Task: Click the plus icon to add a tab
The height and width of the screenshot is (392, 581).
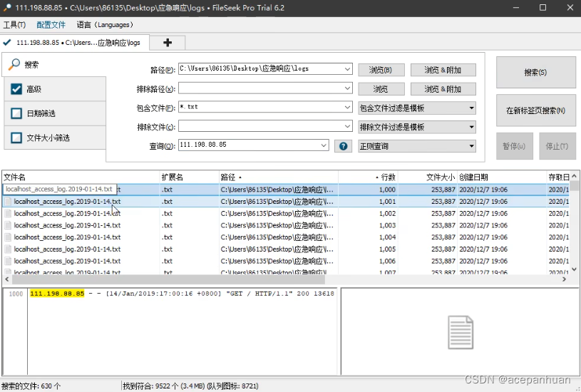Action: pyautogui.click(x=168, y=43)
